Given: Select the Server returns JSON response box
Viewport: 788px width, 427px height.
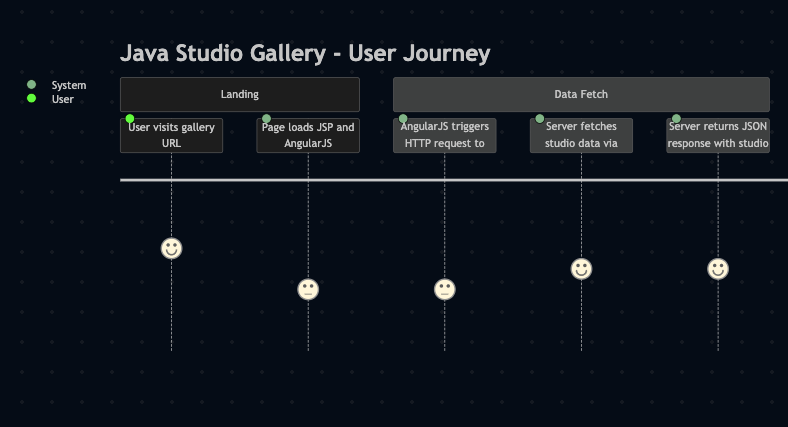Looking at the screenshot, I should pyautogui.click(x=718, y=135).
